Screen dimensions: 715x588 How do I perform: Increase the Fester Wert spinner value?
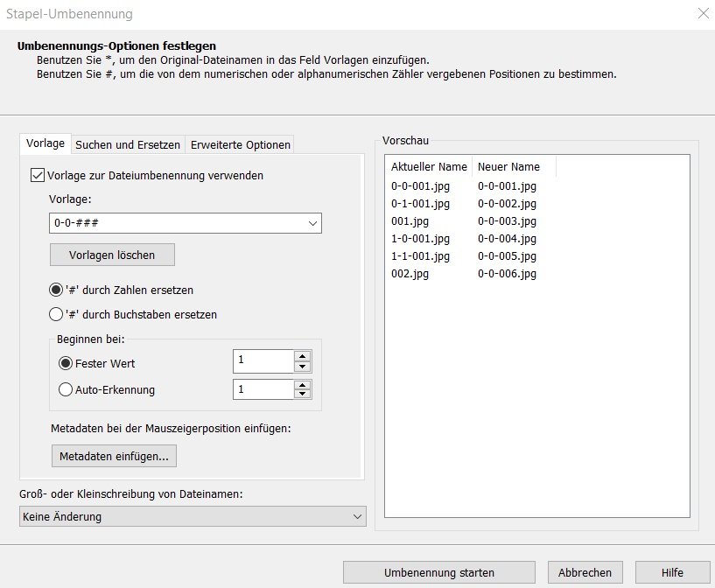pos(302,356)
